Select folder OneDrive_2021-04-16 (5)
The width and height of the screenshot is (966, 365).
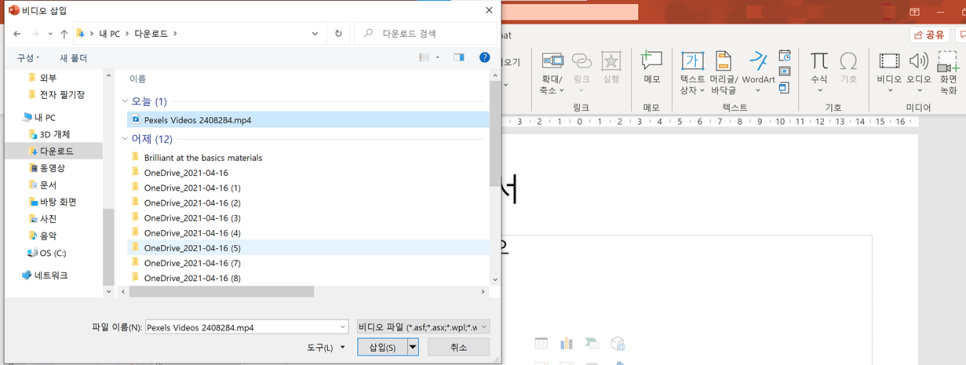coord(309,248)
